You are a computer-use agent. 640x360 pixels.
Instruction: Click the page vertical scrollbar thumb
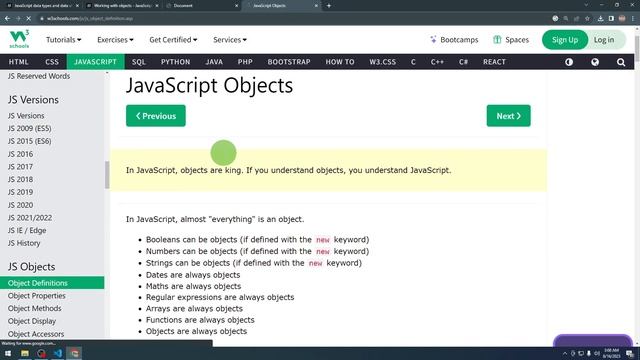(x=637, y=48)
